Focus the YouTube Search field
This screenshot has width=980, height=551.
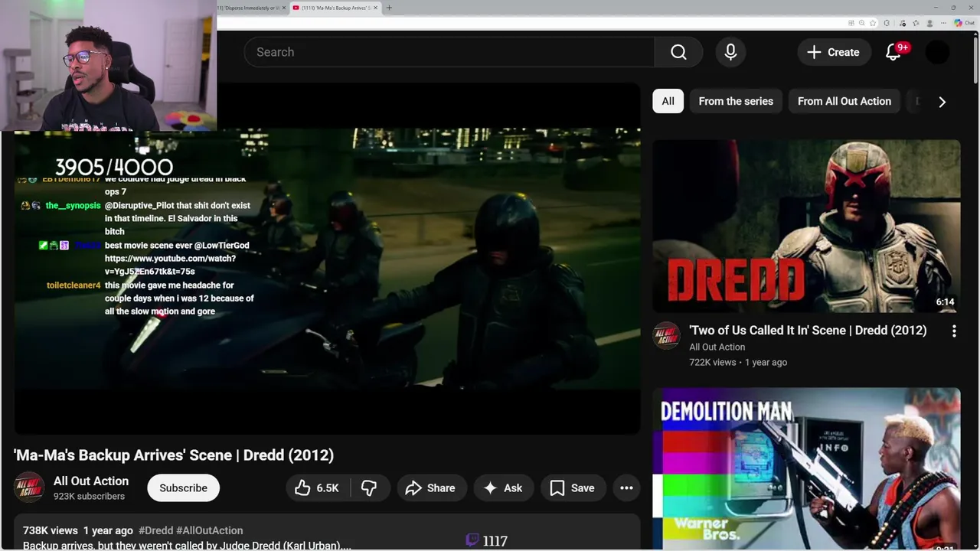tap(449, 52)
